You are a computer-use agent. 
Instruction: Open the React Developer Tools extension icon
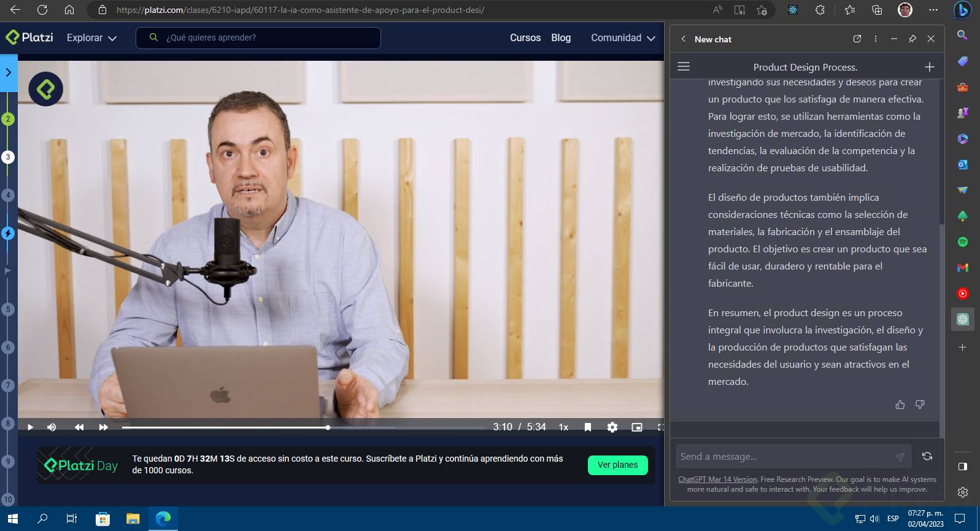click(x=793, y=10)
